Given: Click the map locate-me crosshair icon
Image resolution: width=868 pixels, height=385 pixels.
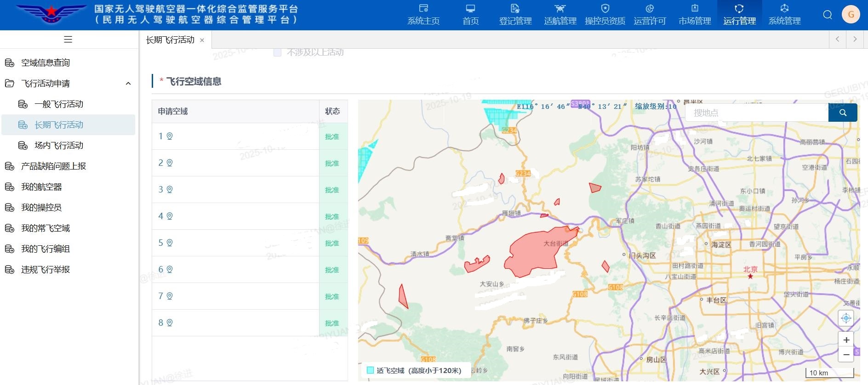Looking at the screenshot, I should (x=846, y=318).
